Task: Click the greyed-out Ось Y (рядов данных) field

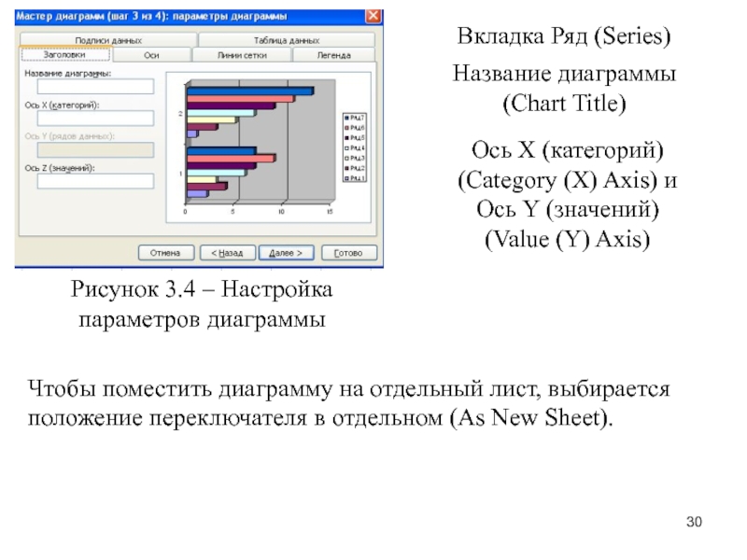Action: (94, 149)
